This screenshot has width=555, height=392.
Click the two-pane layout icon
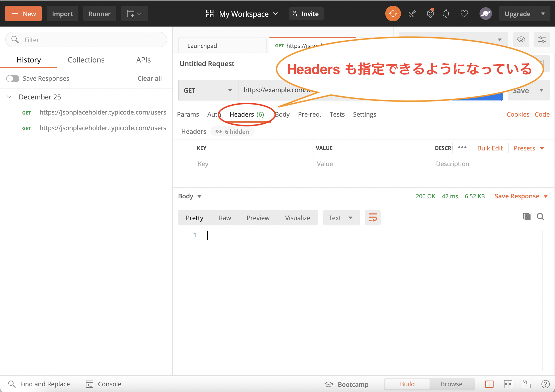508,384
